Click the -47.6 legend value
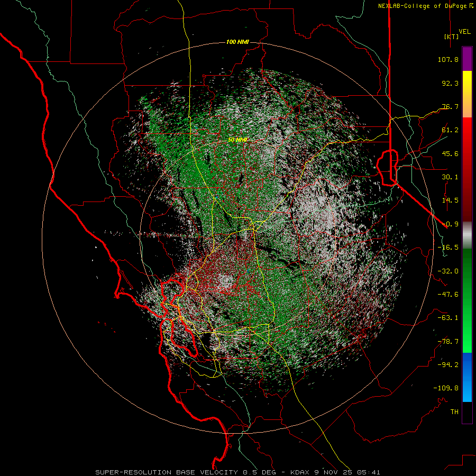Screen dimensions: 476x476 point(448,295)
